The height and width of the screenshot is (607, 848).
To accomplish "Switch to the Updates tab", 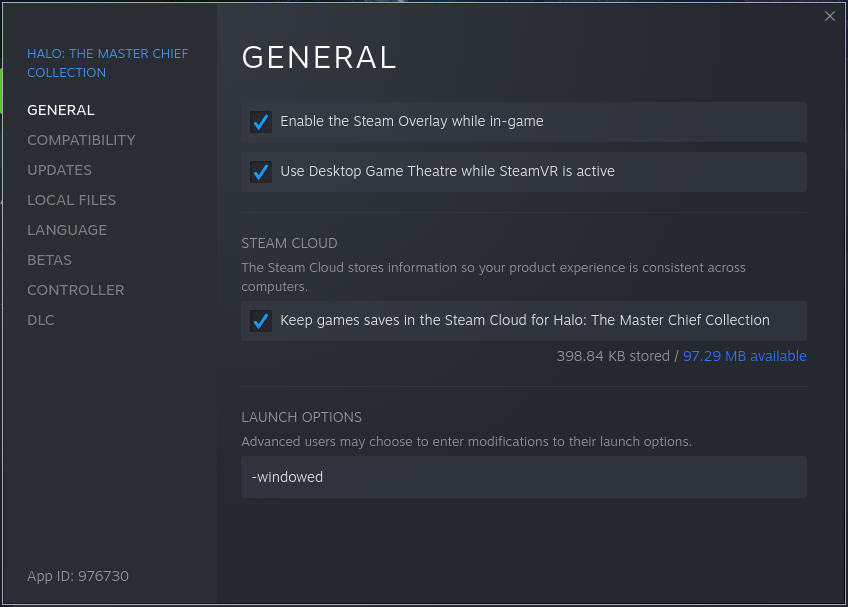I will click(x=59, y=170).
